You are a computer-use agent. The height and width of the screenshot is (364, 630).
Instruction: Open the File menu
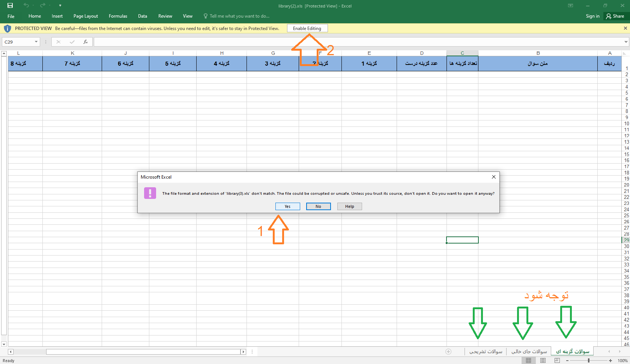click(x=11, y=16)
